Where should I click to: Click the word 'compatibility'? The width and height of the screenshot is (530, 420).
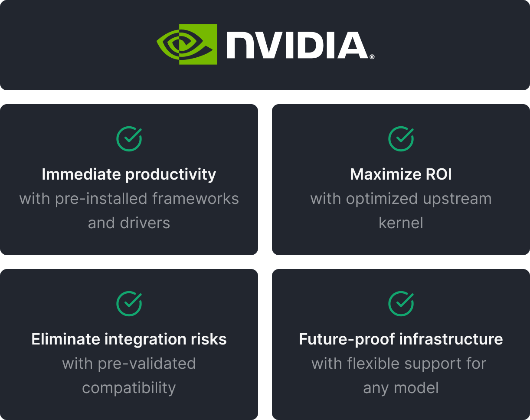pos(129,388)
